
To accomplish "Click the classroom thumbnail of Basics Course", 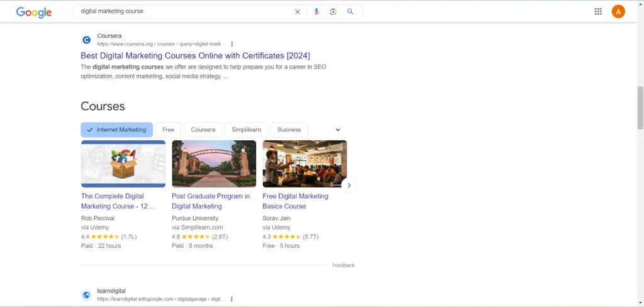I will [305, 164].
